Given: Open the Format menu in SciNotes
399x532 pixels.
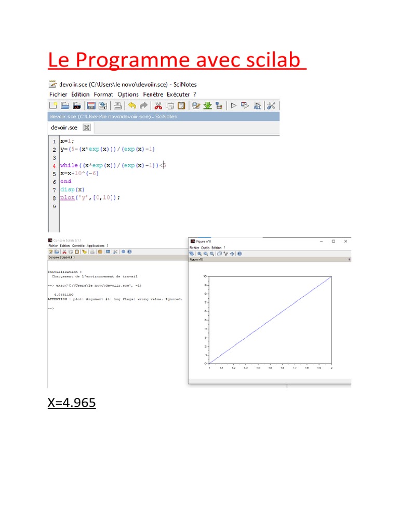Looking at the screenshot, I should click(x=103, y=95).
